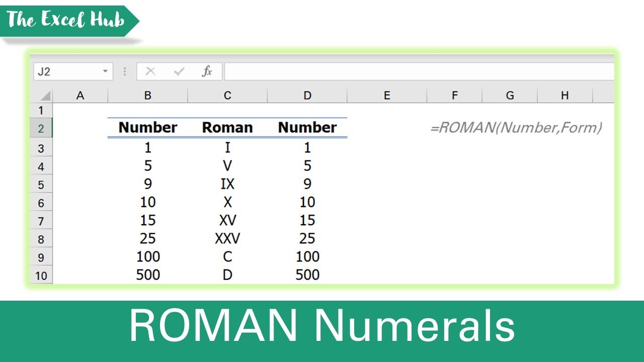Select row 1 header
Image resolution: width=644 pixels, height=362 pixels.
click(x=41, y=110)
